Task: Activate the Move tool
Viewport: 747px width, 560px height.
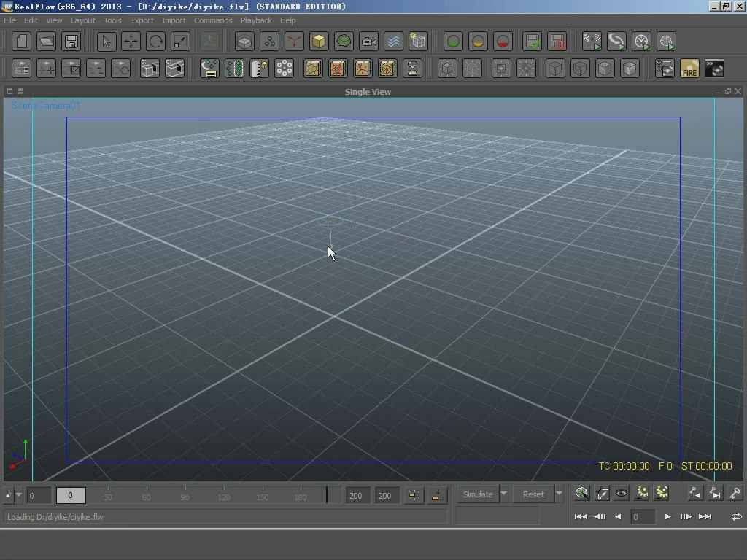Action: coord(131,42)
